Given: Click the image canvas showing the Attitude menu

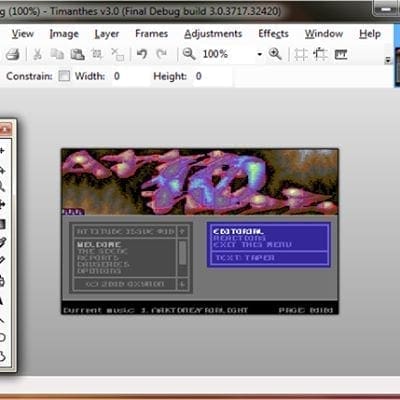Looking at the screenshot, I should pos(200,231).
